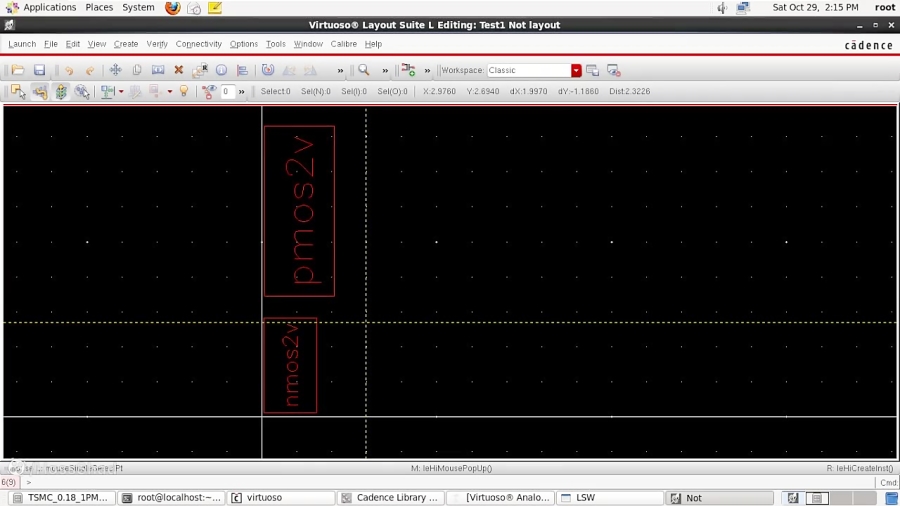The height and width of the screenshot is (506, 900).
Task: Toggle the magnifier-with-pointer icon in the lower toolbar
Action: click(82, 91)
